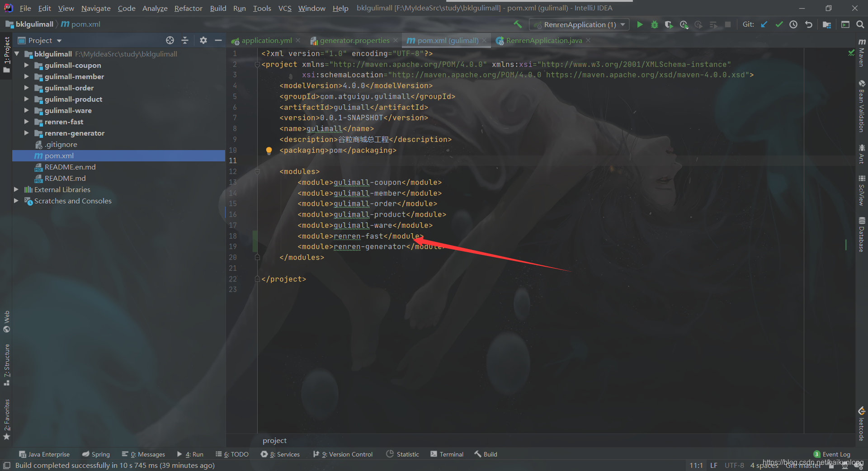Open the VCS menu
Viewport: 868px width, 471px height.
285,8
